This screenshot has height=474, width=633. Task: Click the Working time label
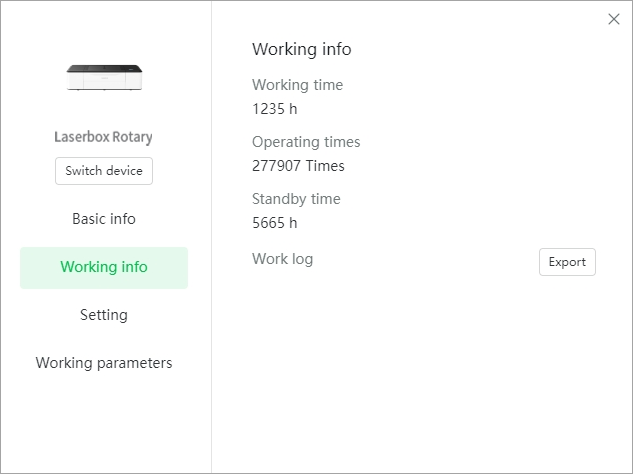[298, 85]
